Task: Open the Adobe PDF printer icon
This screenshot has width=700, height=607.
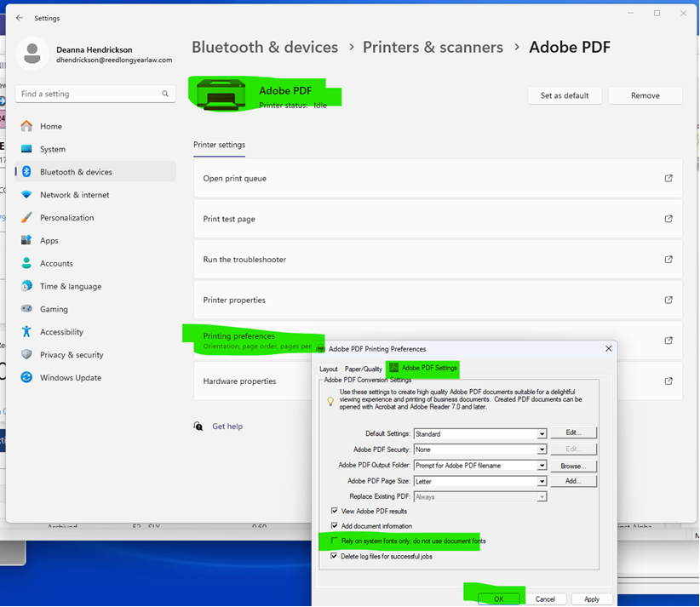Action: 221,94
